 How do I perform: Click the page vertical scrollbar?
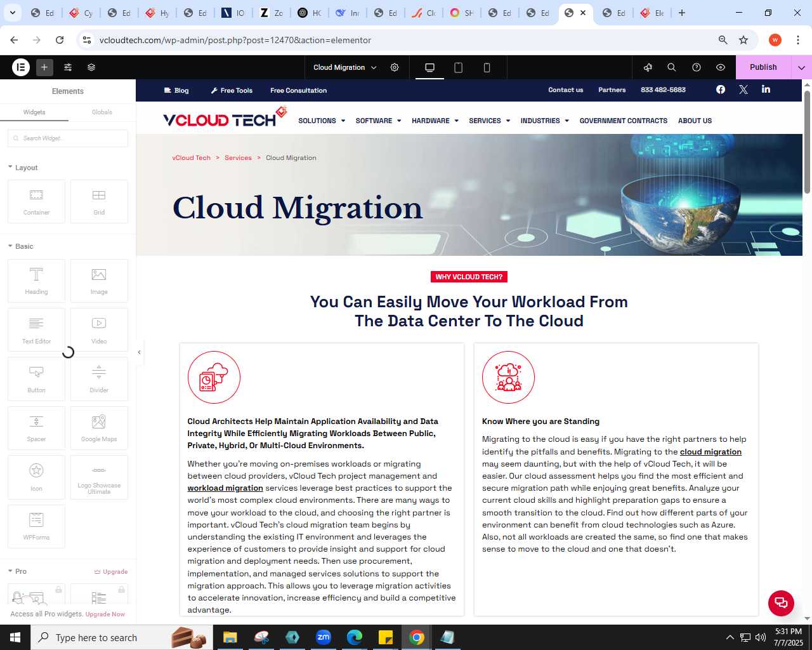(807, 141)
